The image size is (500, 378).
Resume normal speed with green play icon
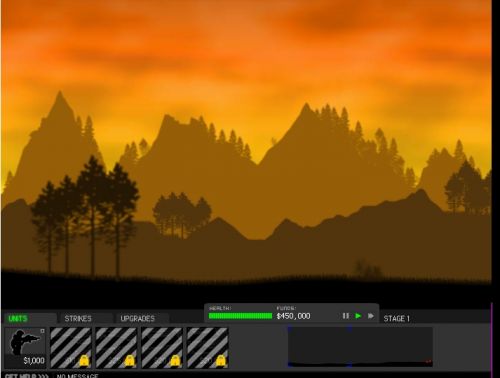tap(358, 316)
